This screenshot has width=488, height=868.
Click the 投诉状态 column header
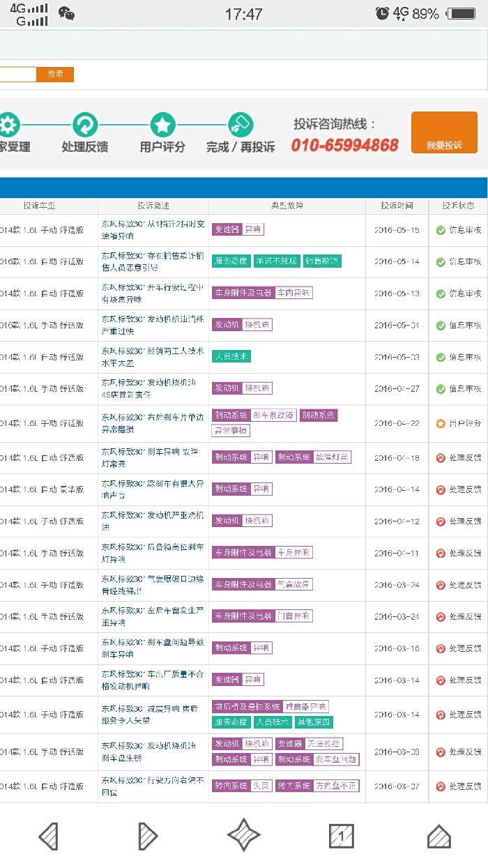458,206
